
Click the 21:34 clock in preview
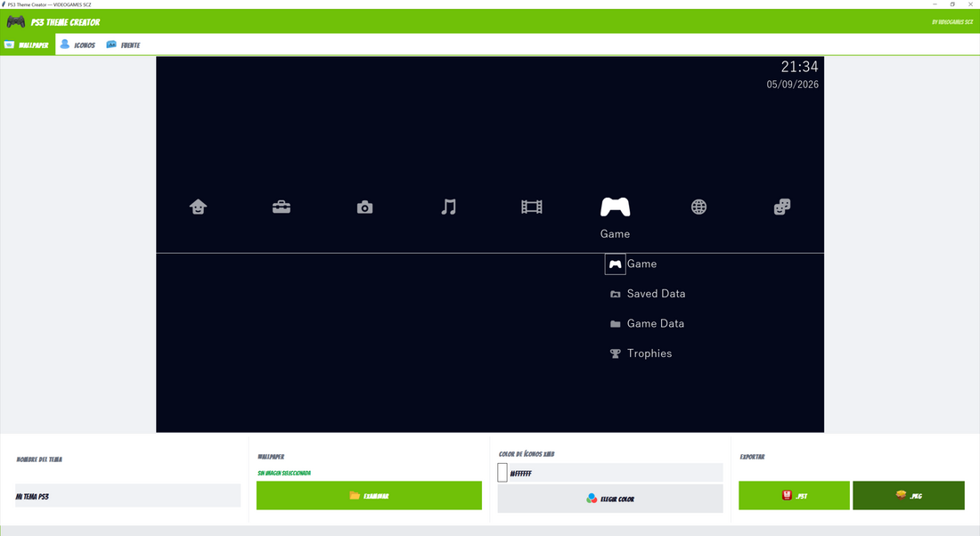click(799, 66)
